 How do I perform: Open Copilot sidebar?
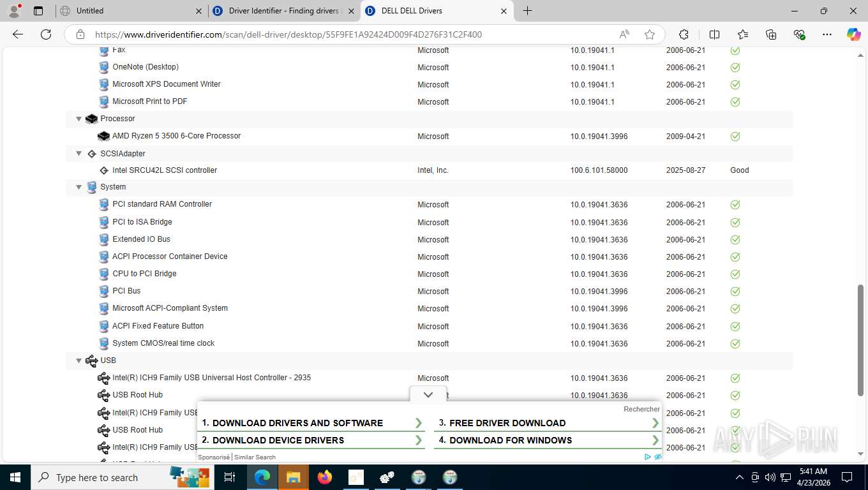pos(854,34)
